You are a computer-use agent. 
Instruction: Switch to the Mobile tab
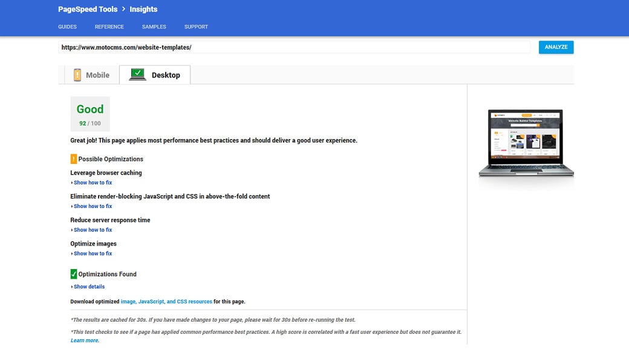coord(92,75)
